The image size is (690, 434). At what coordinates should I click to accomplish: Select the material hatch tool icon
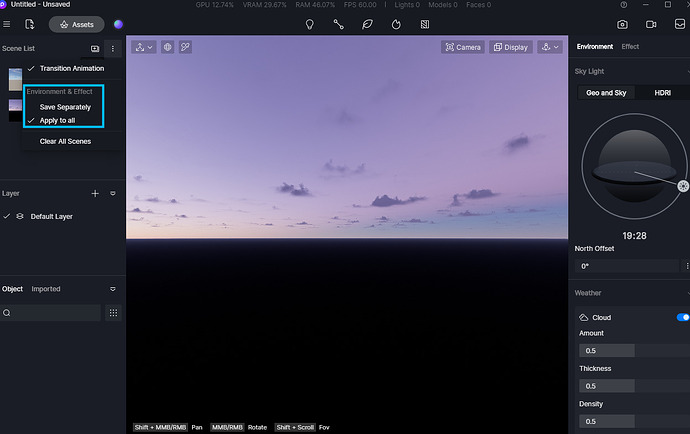point(425,24)
